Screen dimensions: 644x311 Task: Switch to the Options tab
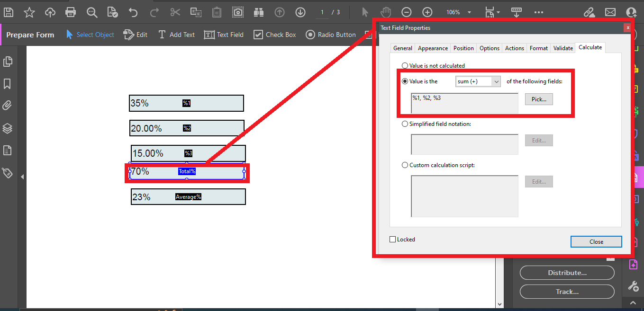pos(489,47)
